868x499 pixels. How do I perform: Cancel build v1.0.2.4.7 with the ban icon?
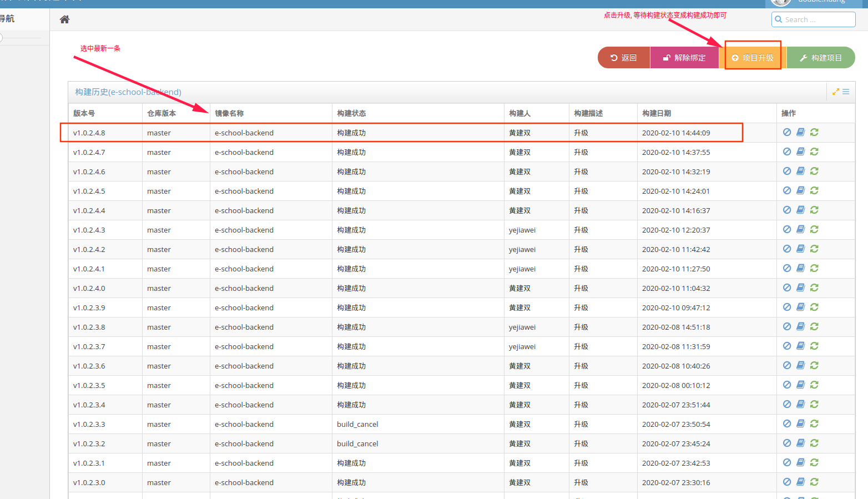tap(787, 152)
